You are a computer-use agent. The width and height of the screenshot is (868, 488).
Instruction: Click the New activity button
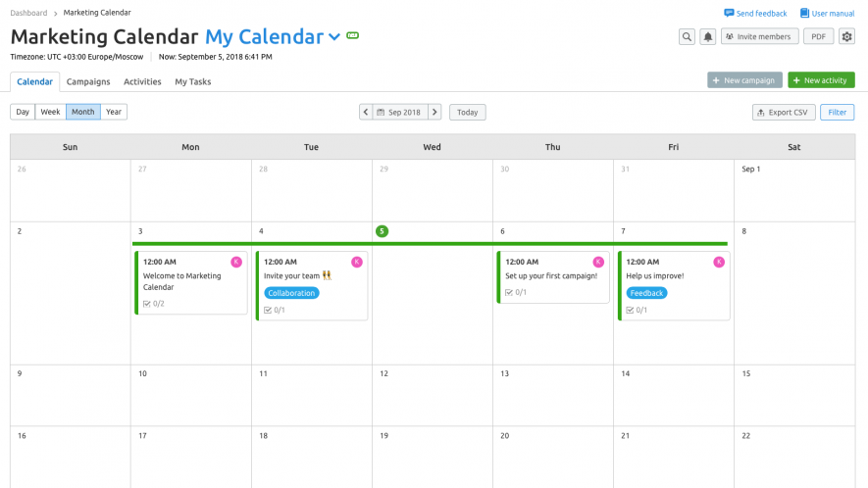(x=821, y=80)
